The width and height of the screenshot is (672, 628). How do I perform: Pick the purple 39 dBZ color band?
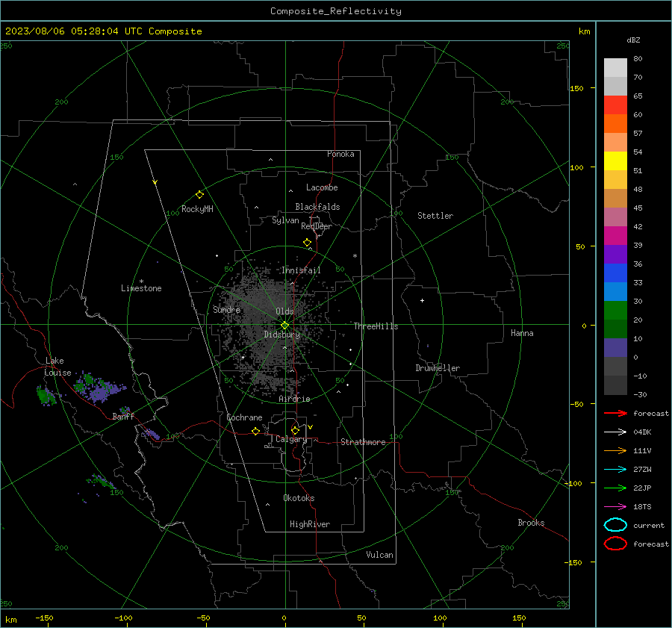point(615,254)
